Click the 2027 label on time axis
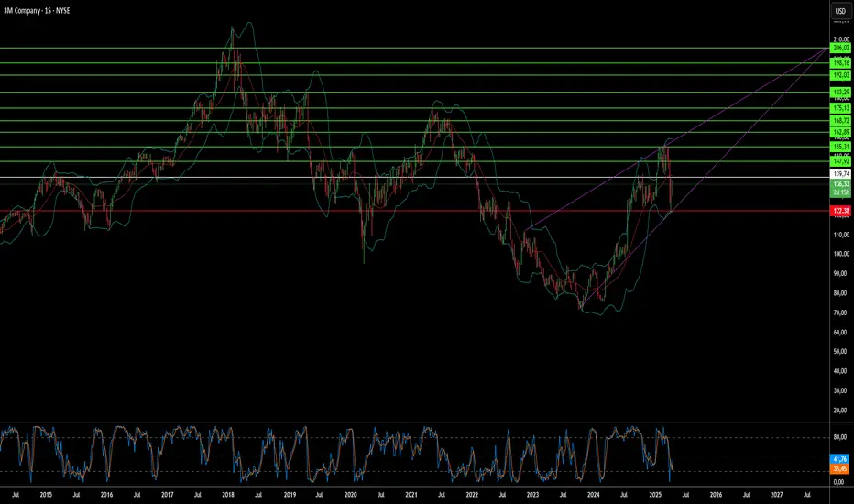 click(777, 495)
